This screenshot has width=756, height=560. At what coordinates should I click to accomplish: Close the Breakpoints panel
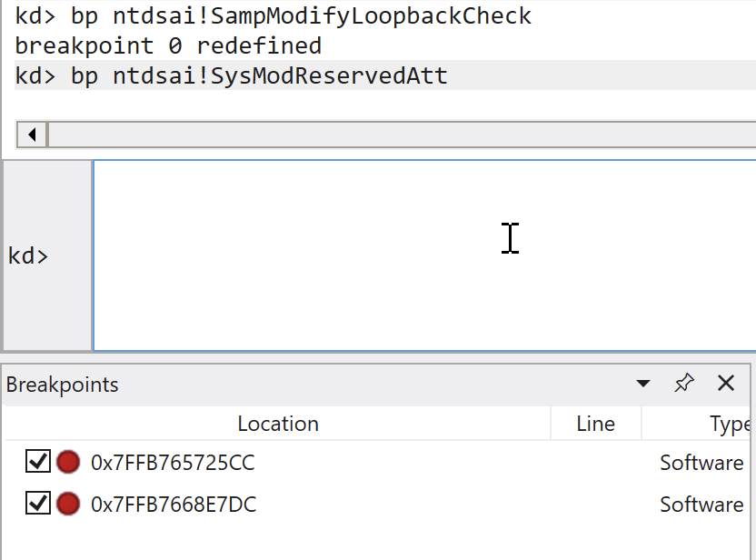(726, 384)
